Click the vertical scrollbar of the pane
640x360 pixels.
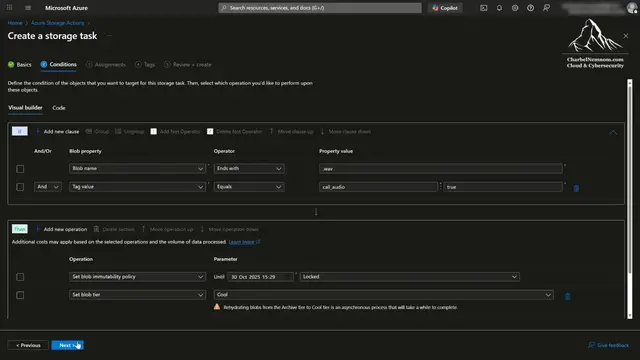pos(630,199)
